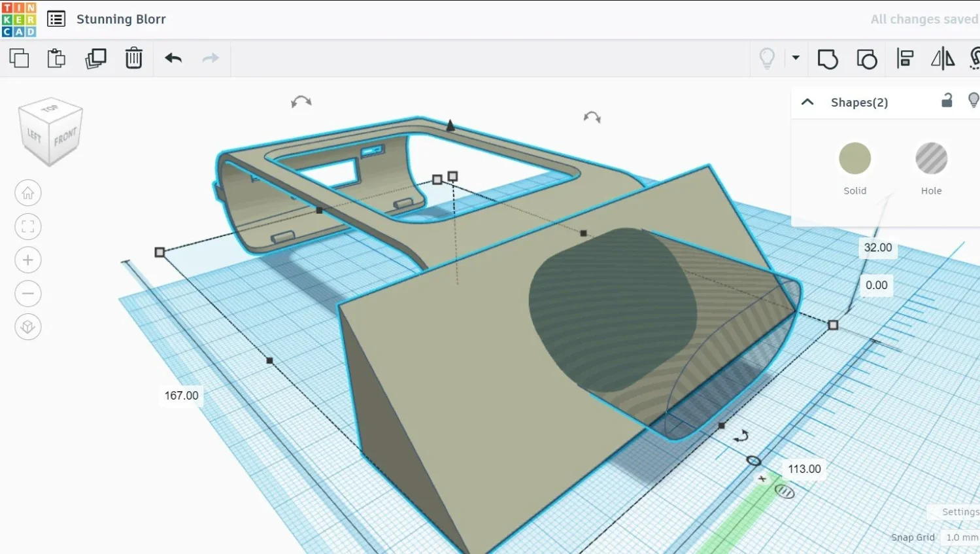Image resolution: width=980 pixels, height=554 pixels.
Task: Click the 167.00 dimension field
Action: click(181, 396)
